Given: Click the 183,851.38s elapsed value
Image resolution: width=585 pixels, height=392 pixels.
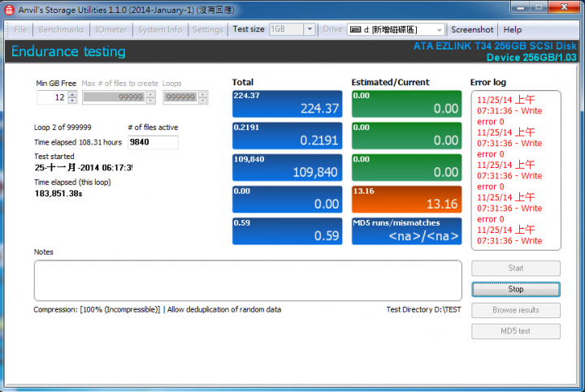Looking at the screenshot, I should coord(58,193).
